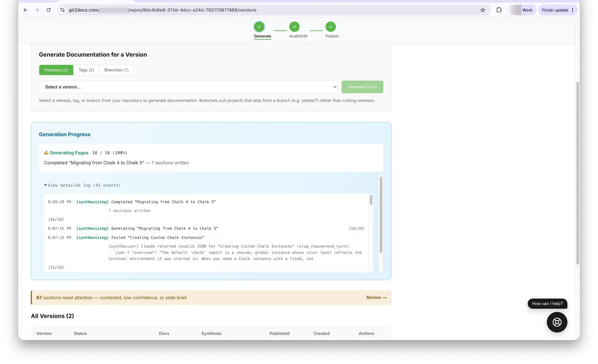598x364 pixels.
Task: Switch to the Releases (2) tab
Action: [56, 70]
